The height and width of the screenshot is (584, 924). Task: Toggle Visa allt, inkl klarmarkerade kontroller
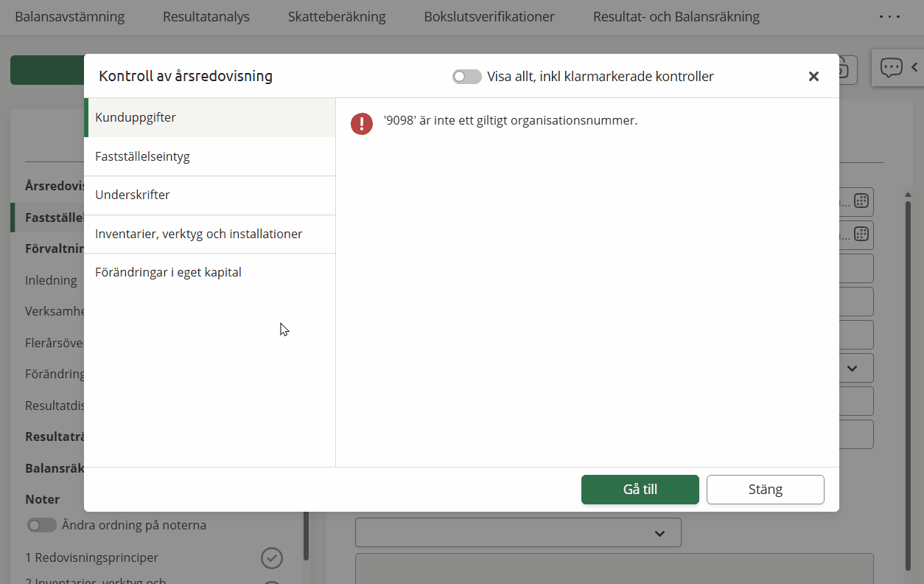(x=466, y=77)
